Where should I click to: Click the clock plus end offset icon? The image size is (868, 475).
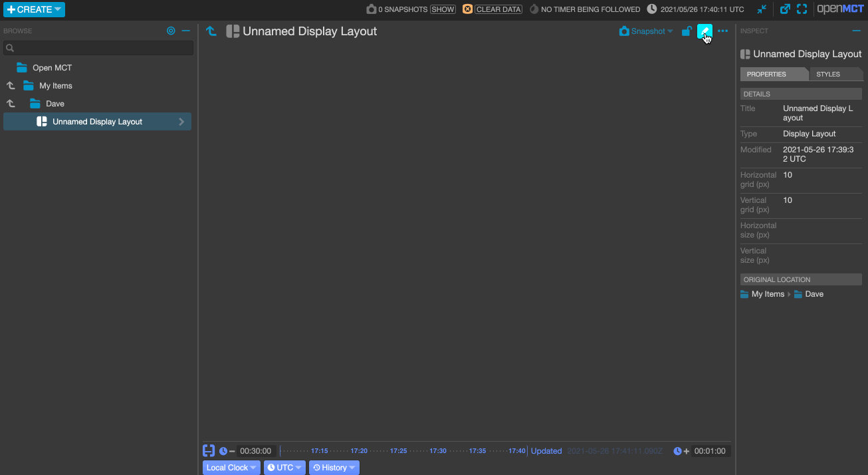[x=681, y=451]
